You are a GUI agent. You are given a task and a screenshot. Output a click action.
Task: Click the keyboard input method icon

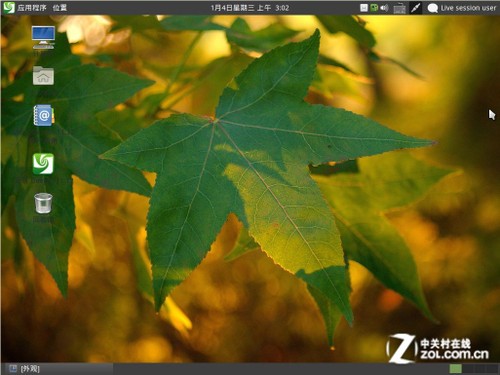399,8
